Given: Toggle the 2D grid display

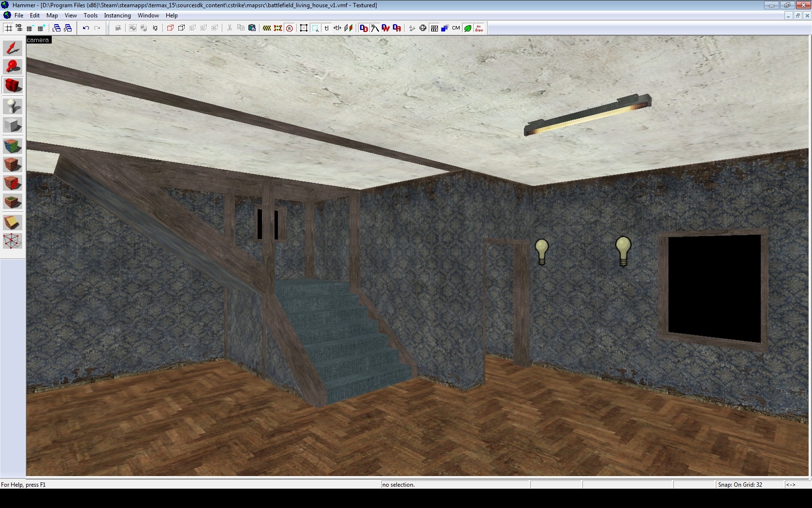Looking at the screenshot, I should pyautogui.click(x=8, y=28).
